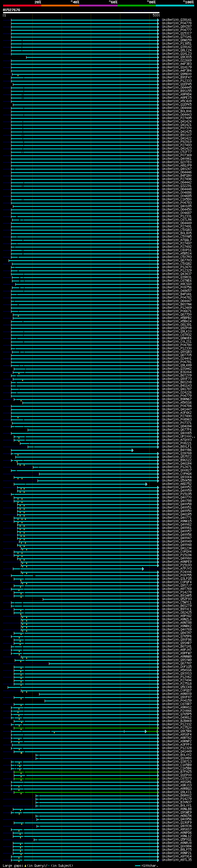Open hit UniRef100_Q39141
This screenshot has width=197, height=868.
pyautogui.click(x=177, y=20)
